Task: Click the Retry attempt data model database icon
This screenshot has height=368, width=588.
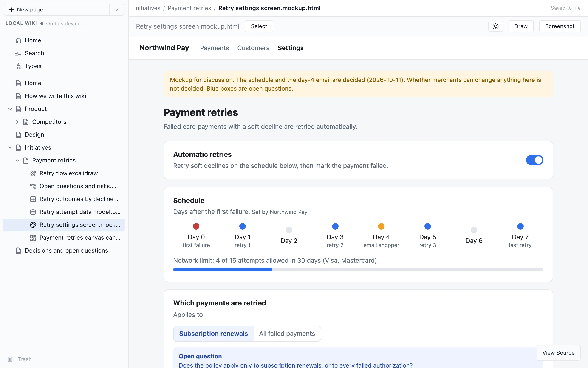Action: [x=33, y=212]
